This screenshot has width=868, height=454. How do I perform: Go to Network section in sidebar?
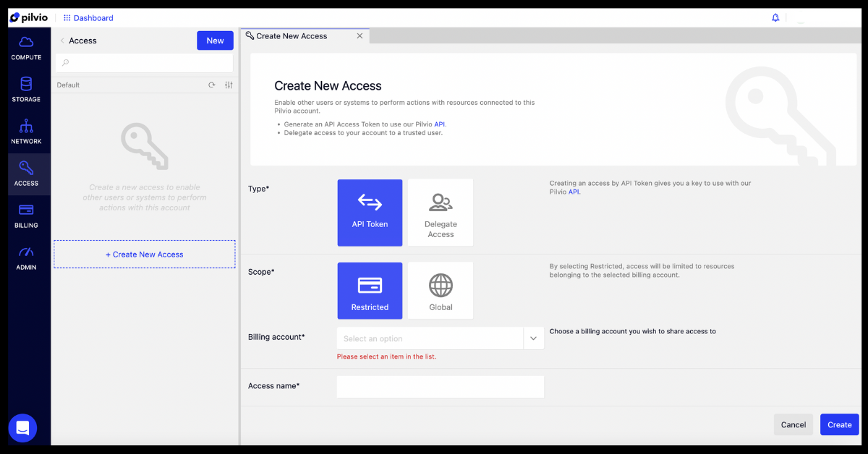tap(26, 132)
